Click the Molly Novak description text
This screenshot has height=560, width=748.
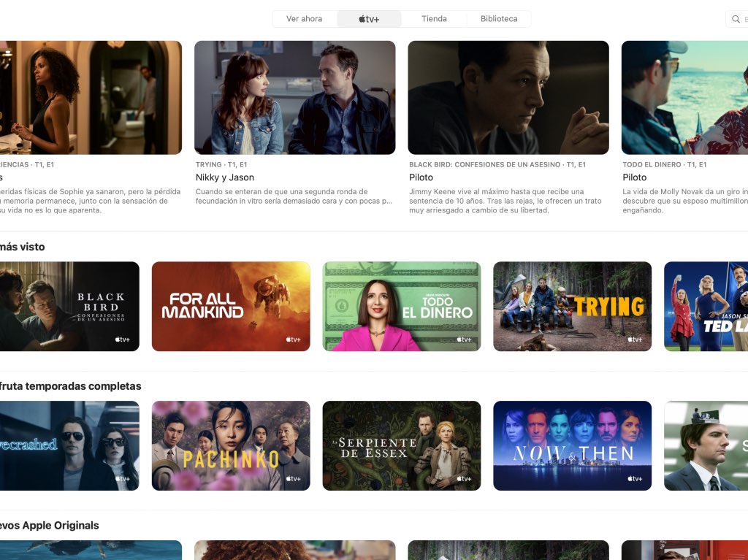click(x=685, y=201)
